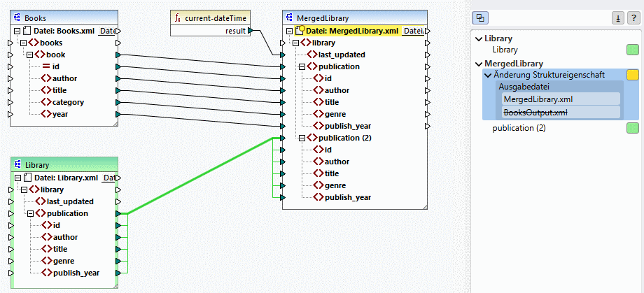Click the element icon of MergedLibrary genre under publication (2)
Viewport: 644px width, 293px height.
click(318, 185)
